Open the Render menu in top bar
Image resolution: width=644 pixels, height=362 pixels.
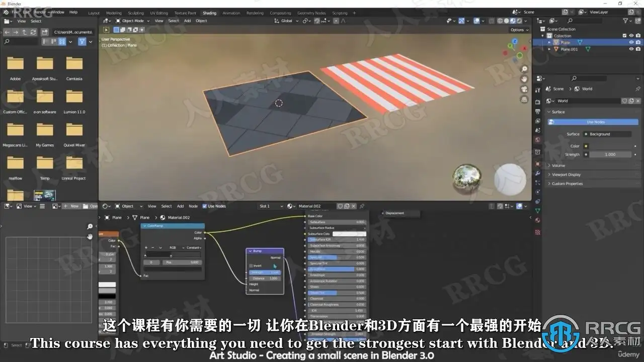pyautogui.click(x=40, y=12)
